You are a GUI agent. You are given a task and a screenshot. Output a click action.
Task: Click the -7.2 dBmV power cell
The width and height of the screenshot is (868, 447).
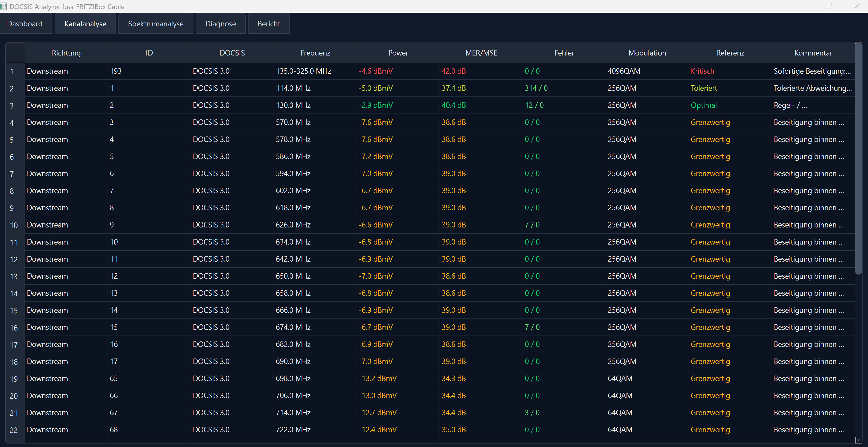point(398,157)
